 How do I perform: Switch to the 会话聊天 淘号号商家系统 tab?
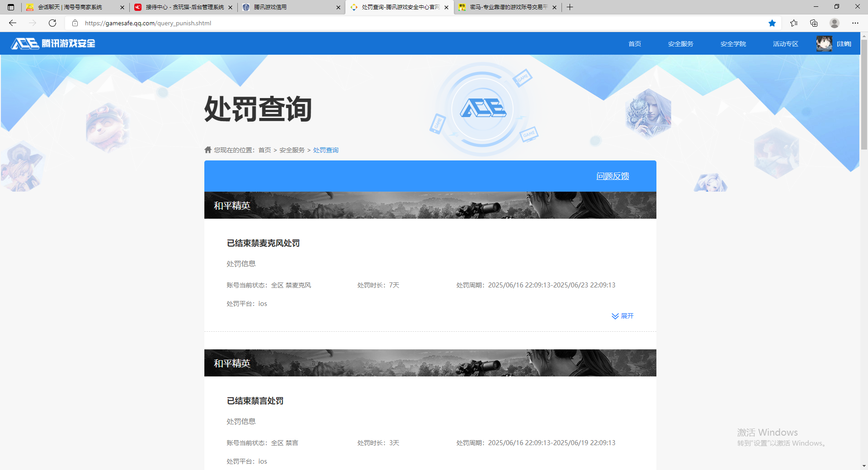click(72, 7)
